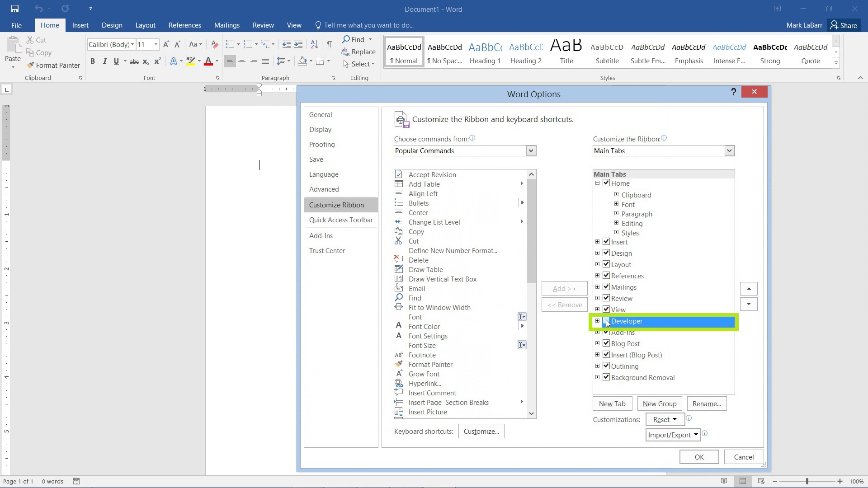Screen dimensions: 868x488
Task: Open the Choose commands from dropdown
Action: (x=531, y=151)
